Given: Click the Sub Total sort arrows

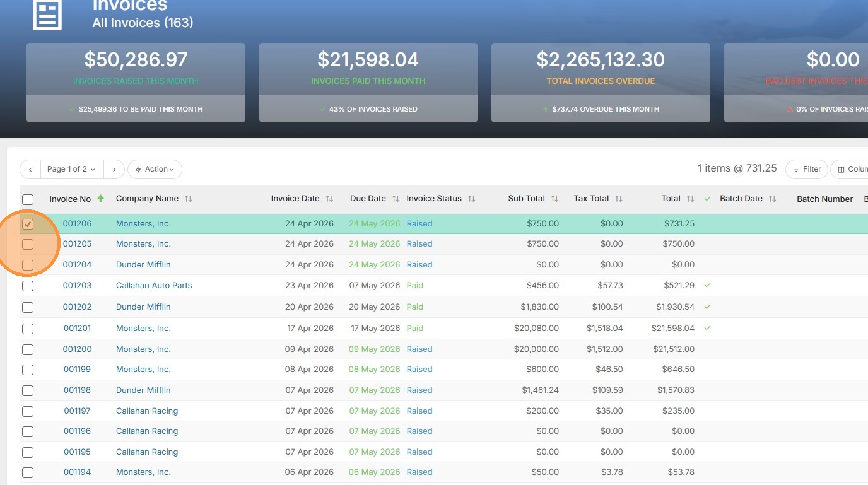Looking at the screenshot, I should click(x=554, y=199).
